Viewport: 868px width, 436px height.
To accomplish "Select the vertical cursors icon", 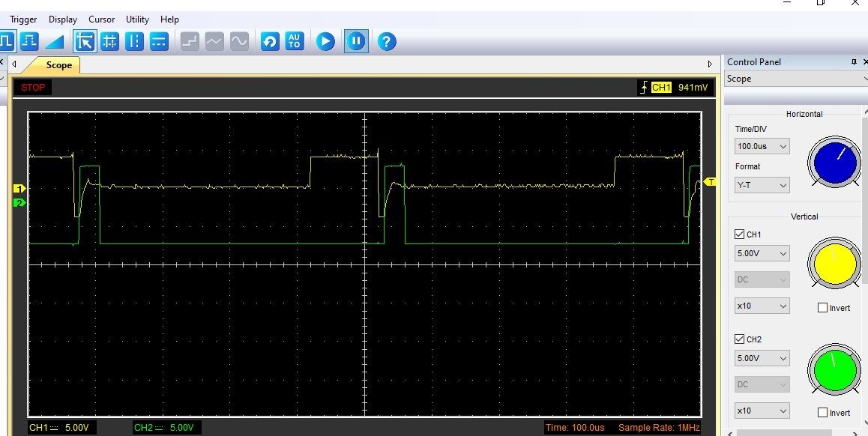I will (134, 41).
